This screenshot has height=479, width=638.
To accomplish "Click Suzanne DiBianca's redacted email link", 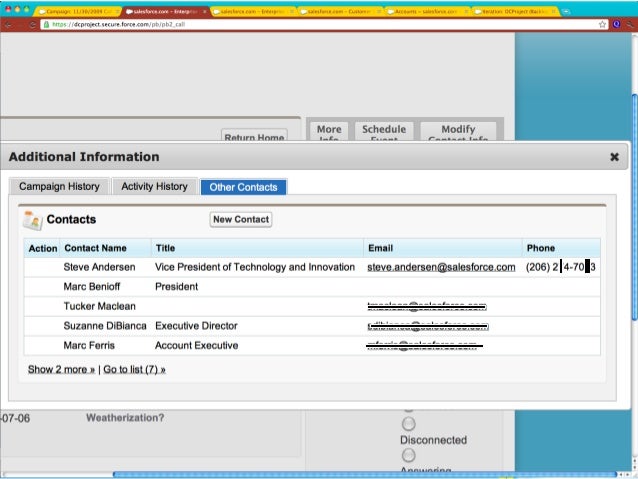I will pos(428,326).
